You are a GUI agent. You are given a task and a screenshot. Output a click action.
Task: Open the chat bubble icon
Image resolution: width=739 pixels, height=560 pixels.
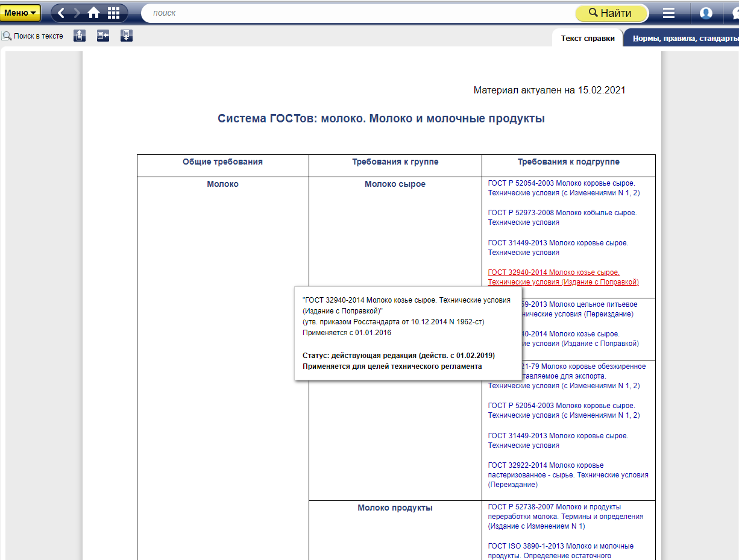[x=733, y=13]
